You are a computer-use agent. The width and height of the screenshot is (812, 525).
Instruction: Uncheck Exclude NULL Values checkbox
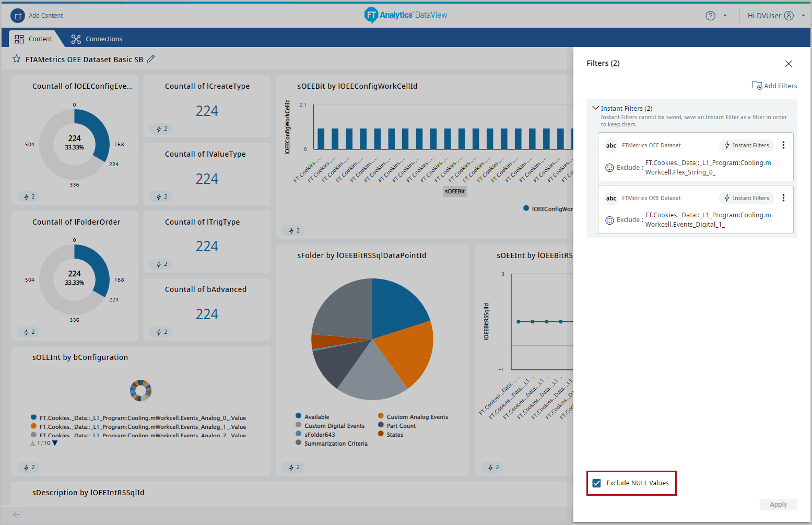pyautogui.click(x=596, y=483)
